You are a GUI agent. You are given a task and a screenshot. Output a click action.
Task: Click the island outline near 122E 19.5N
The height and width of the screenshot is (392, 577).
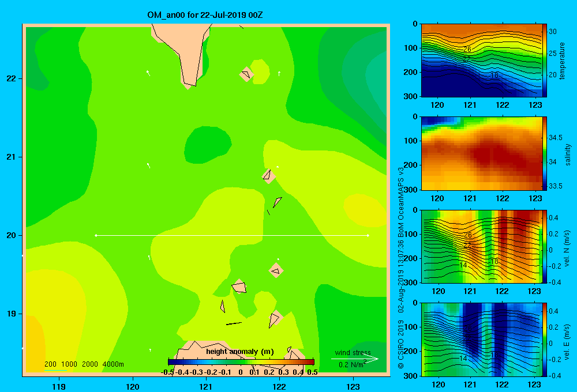pyautogui.click(x=276, y=271)
